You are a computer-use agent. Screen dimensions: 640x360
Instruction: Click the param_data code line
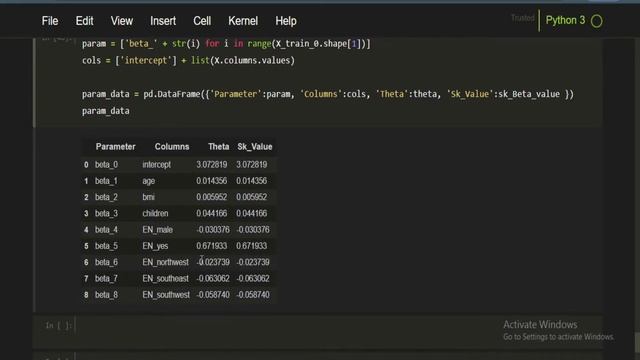click(106, 111)
